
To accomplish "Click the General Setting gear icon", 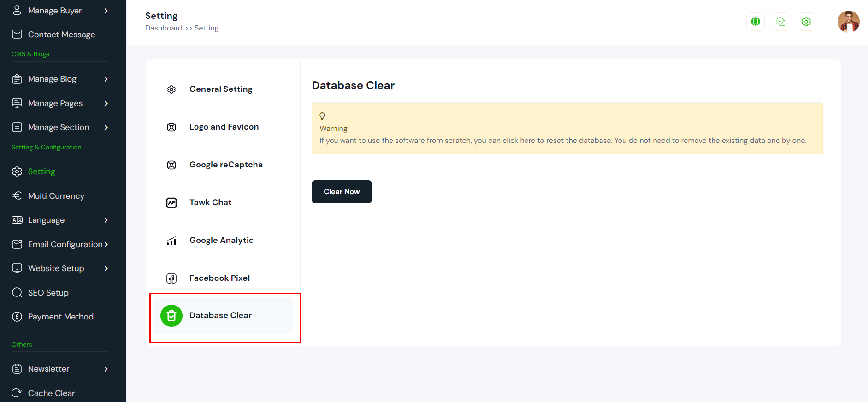I will point(171,89).
